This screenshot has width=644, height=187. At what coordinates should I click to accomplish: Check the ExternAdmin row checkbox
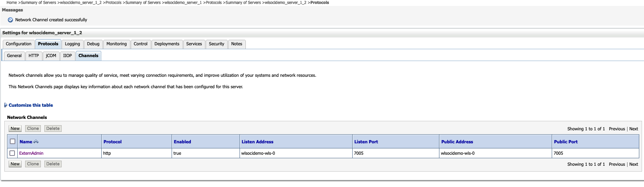pos(12,153)
